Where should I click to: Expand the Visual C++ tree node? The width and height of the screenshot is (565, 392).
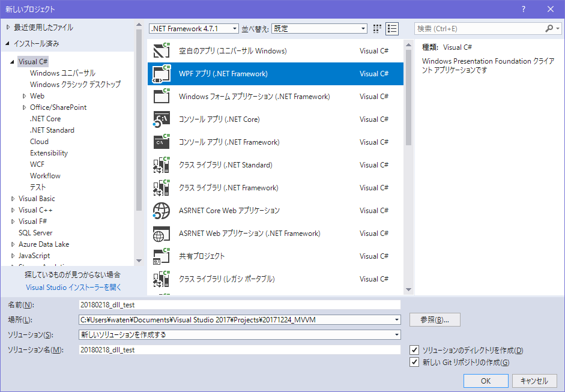point(13,210)
